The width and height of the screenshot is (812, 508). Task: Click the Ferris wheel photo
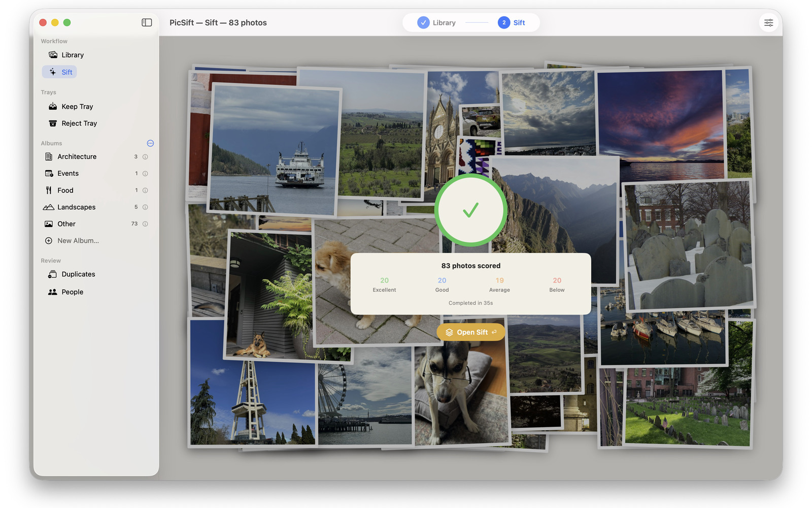pos(364,397)
